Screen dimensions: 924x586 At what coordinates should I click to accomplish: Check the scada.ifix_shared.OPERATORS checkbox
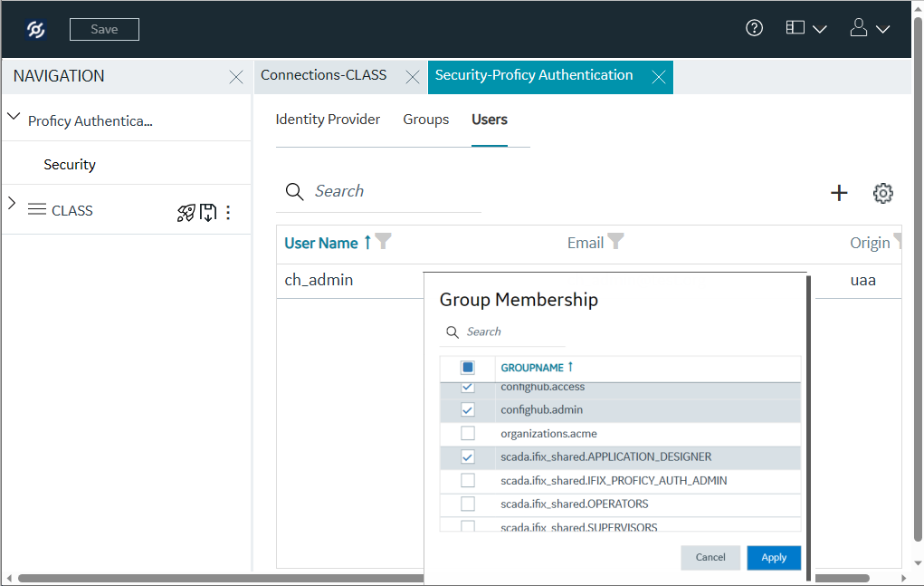(467, 504)
